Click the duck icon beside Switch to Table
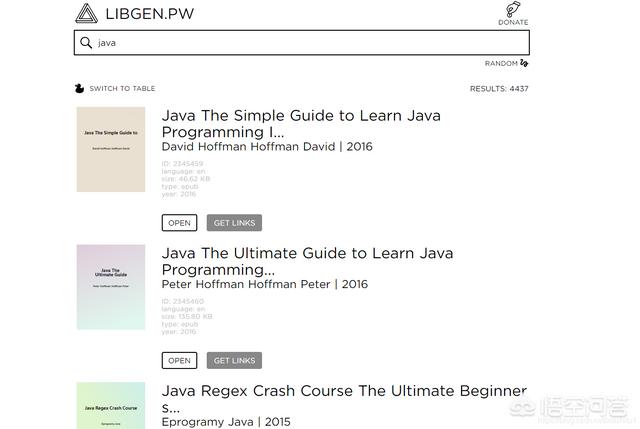 point(79,88)
